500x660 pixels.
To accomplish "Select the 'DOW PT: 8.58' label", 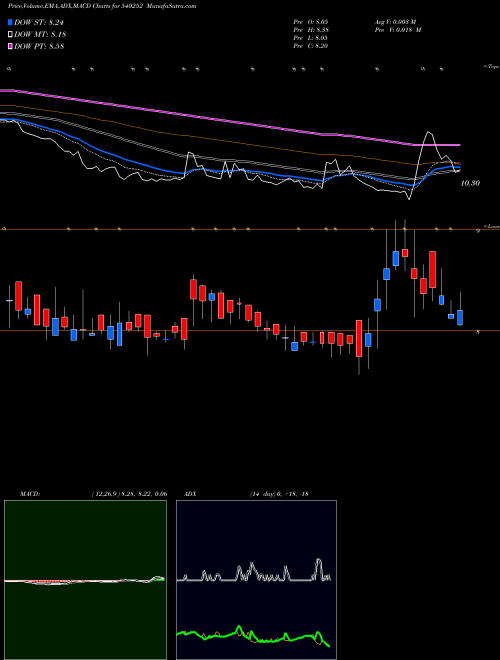I will pyautogui.click(x=39, y=46).
